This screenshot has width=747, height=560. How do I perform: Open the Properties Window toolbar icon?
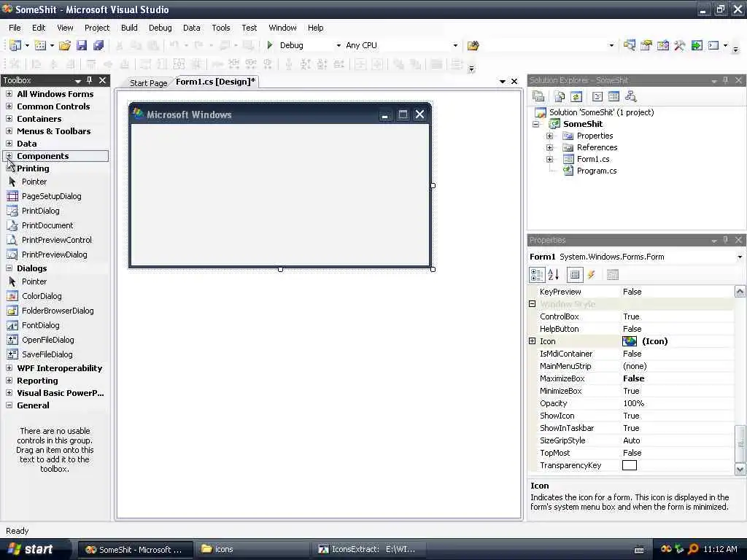pos(646,45)
